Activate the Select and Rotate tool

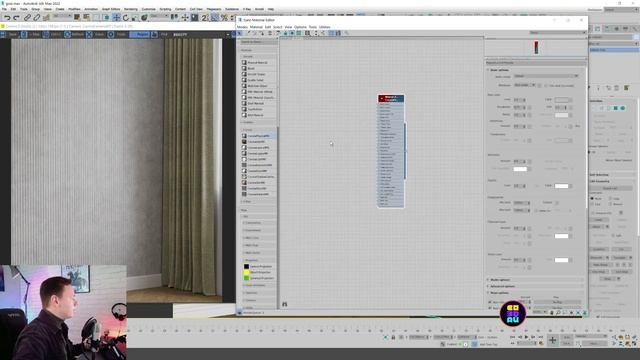(126, 18)
